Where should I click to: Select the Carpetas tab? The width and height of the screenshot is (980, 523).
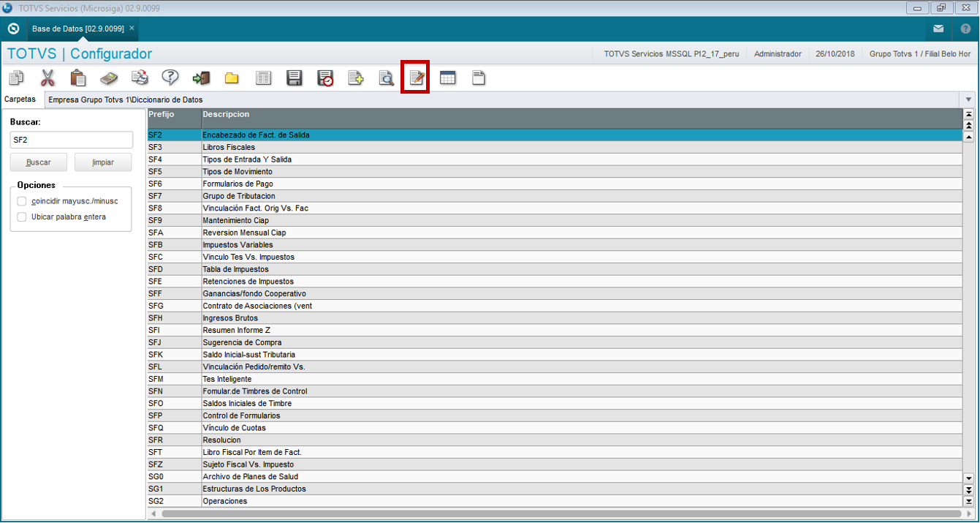point(20,99)
